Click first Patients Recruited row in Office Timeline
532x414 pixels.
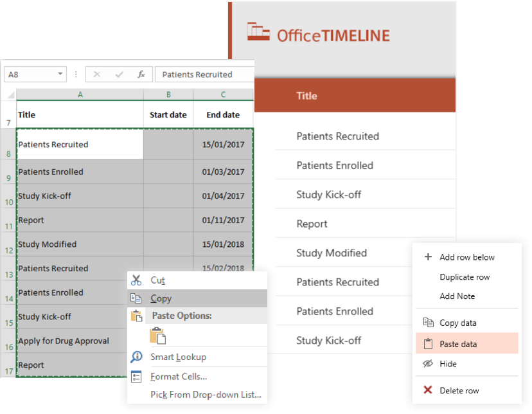click(x=366, y=136)
